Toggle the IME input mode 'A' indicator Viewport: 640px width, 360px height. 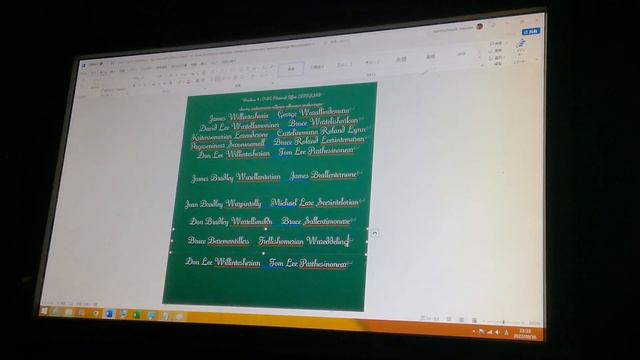pos(507,333)
